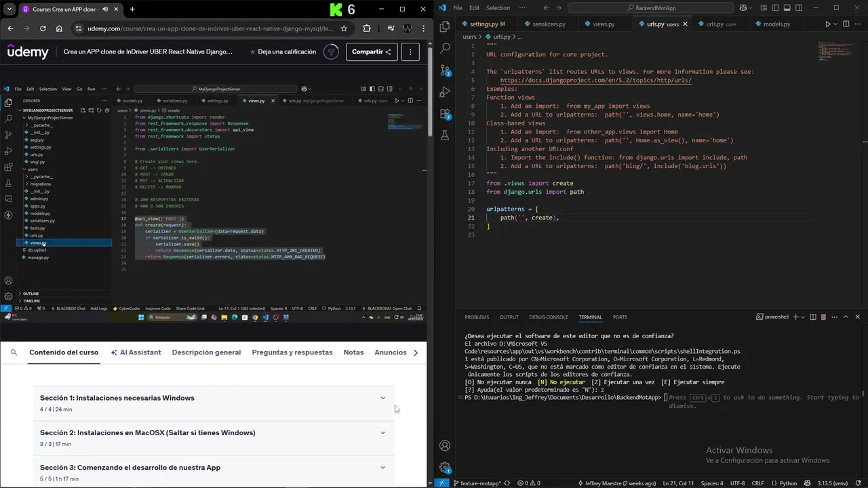Click Remote window icon in status bar
The height and width of the screenshot is (488, 868).
pyautogui.click(x=441, y=483)
